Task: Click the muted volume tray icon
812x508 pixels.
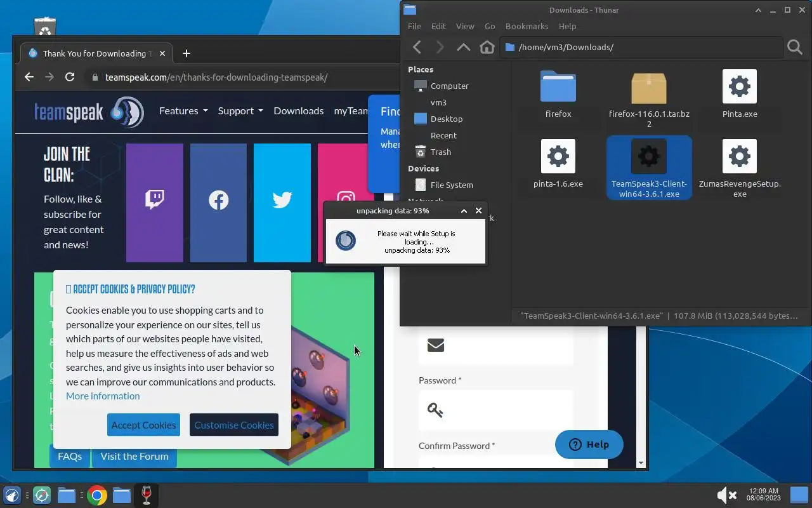Action: [726, 495]
